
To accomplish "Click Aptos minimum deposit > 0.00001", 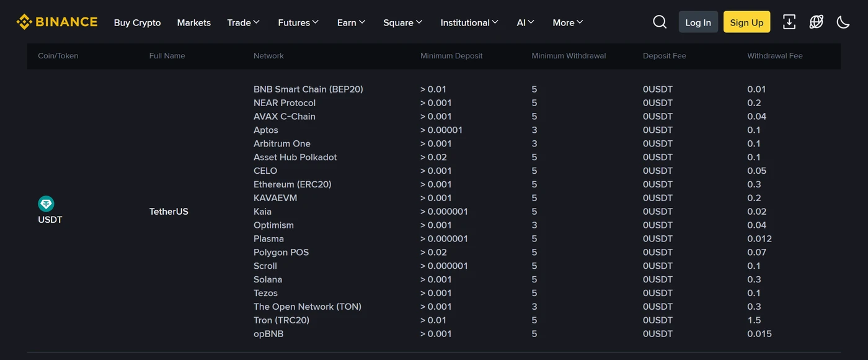I will pyautogui.click(x=441, y=130).
